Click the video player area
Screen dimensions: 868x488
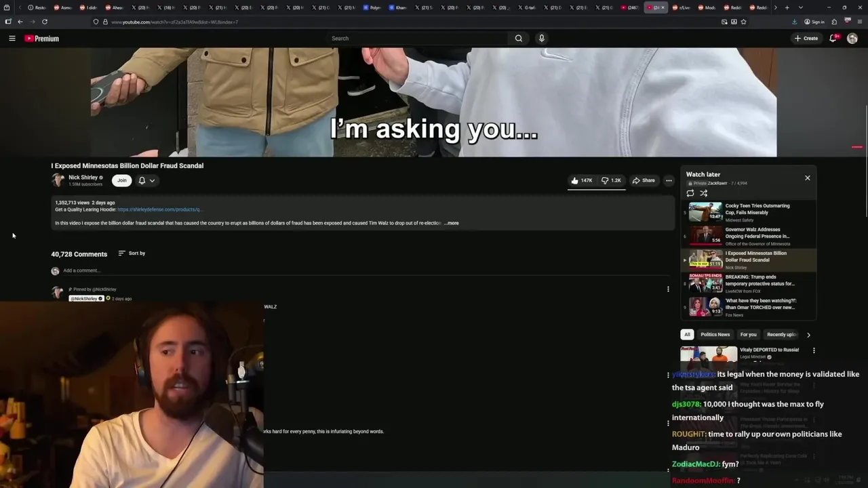click(x=434, y=102)
